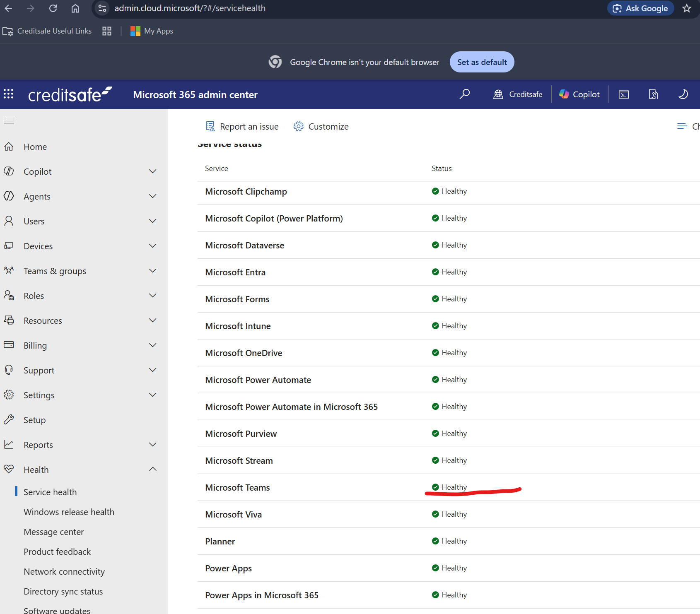Click the Status column header
Screen dimensions: 700x614
pos(442,169)
